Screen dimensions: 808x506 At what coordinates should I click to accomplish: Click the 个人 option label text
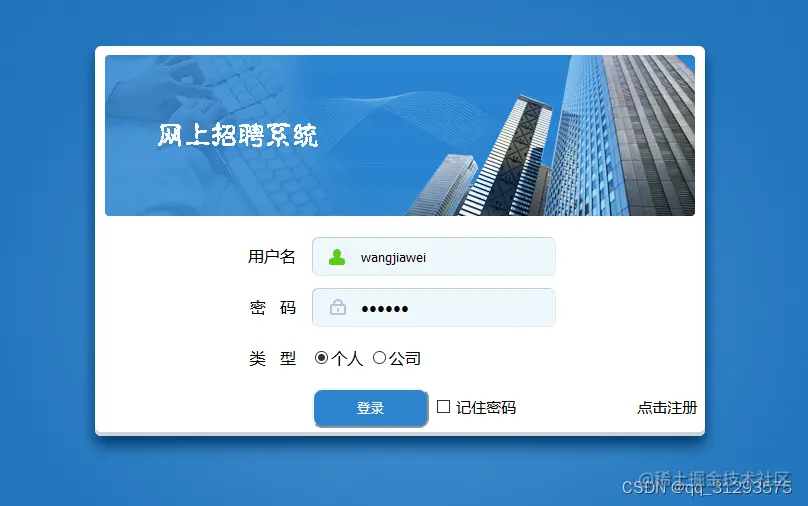[347, 359]
